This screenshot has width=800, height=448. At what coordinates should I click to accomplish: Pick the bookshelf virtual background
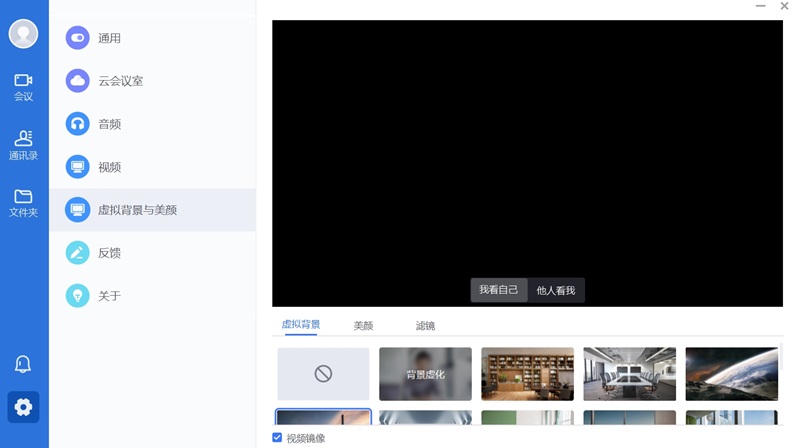527,374
